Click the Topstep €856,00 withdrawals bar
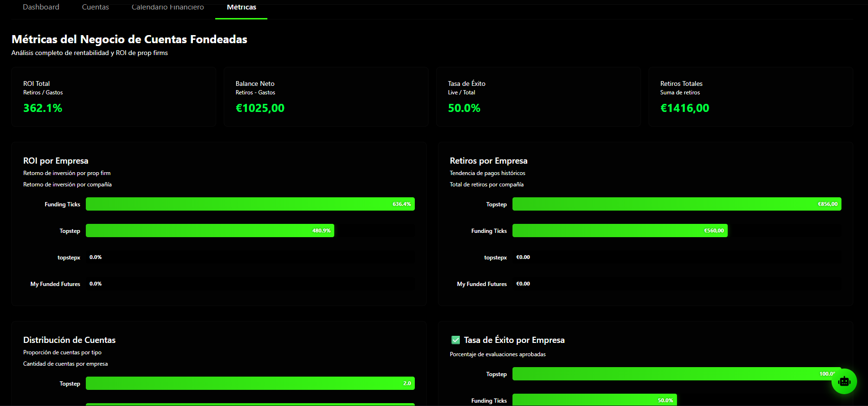868x406 pixels. pos(676,204)
